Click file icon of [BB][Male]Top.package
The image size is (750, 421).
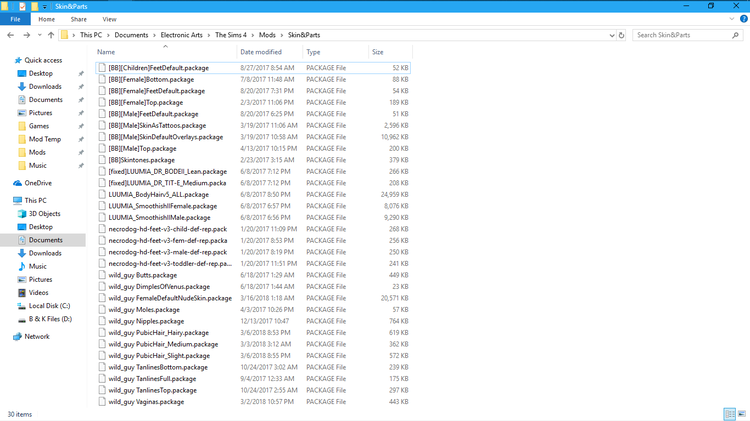(102, 148)
